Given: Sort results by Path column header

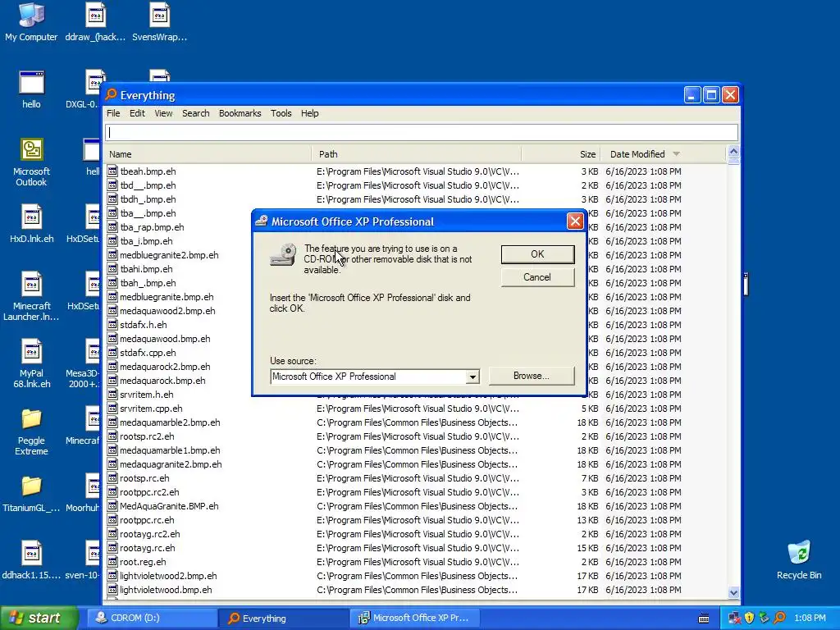Looking at the screenshot, I should (x=416, y=154).
